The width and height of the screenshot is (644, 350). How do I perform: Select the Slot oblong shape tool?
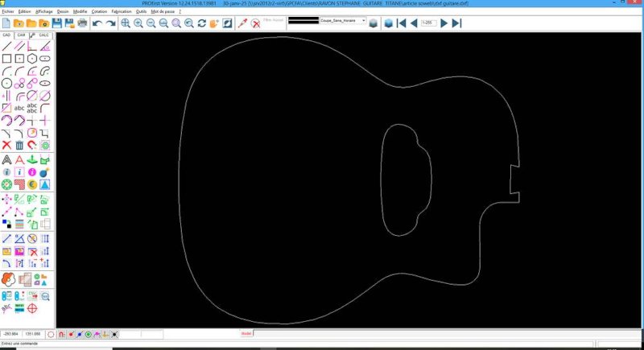click(x=45, y=59)
